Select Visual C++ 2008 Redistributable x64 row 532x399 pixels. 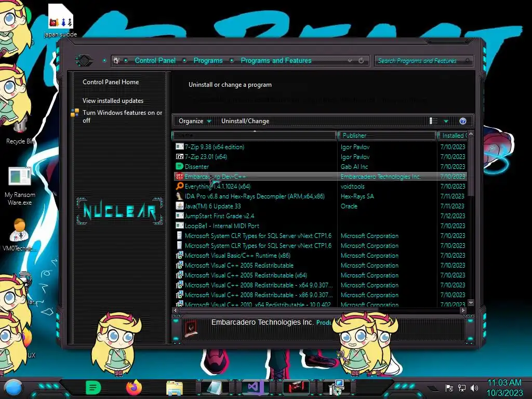[x=320, y=285]
